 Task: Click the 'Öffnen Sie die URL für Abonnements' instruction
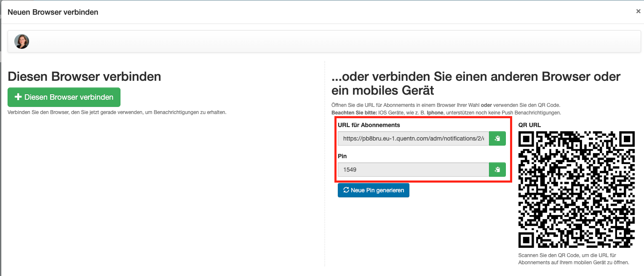tap(446, 105)
